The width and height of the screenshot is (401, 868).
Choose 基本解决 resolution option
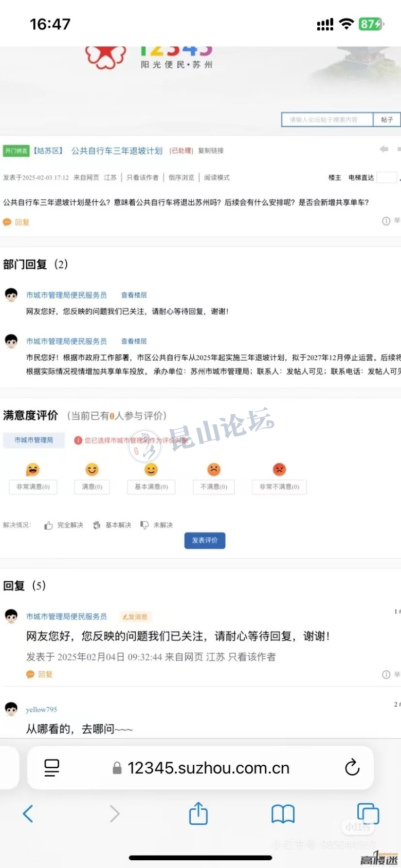click(112, 525)
